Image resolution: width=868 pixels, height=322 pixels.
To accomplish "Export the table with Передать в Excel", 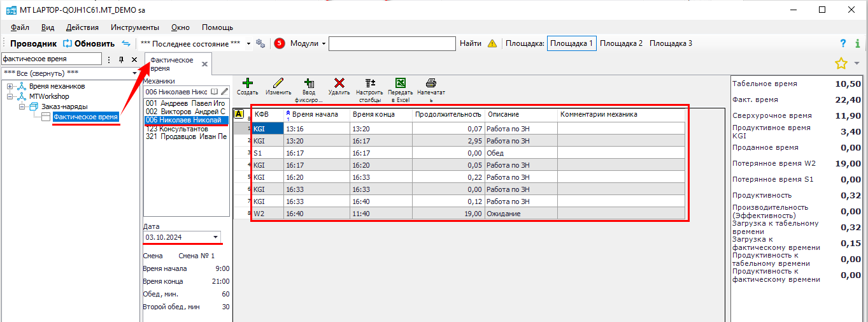I will tap(401, 84).
